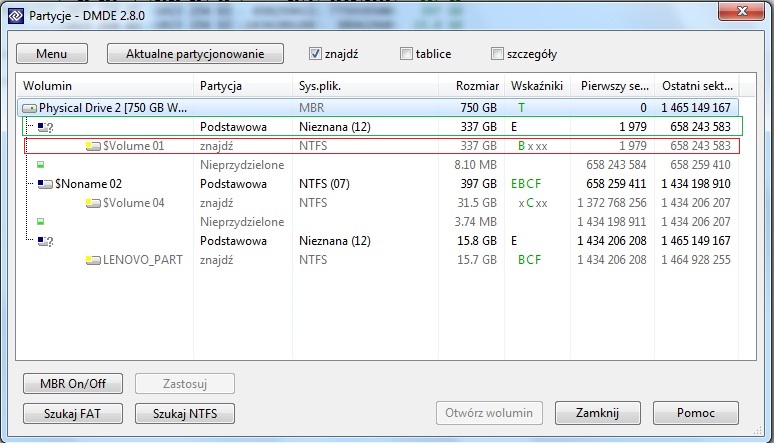774x443 pixels.
Task: Click the Physical Drive 2 disk icon
Action: point(30,108)
